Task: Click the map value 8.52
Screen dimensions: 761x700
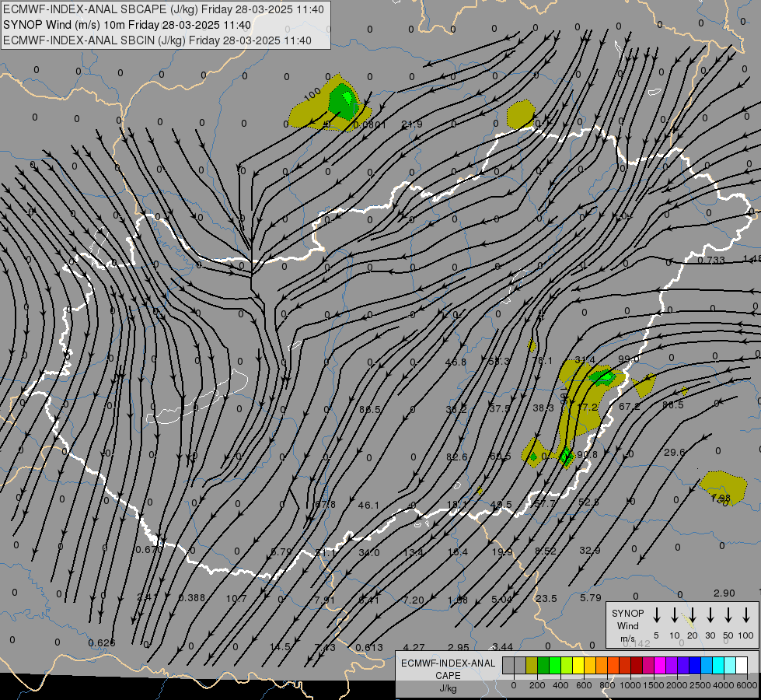Action: click(x=546, y=551)
